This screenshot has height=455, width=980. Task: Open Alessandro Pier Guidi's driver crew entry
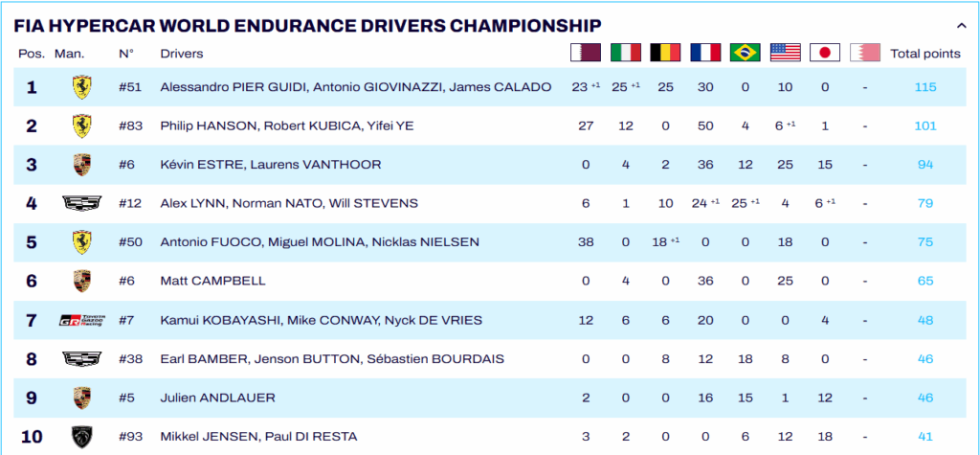(x=355, y=87)
